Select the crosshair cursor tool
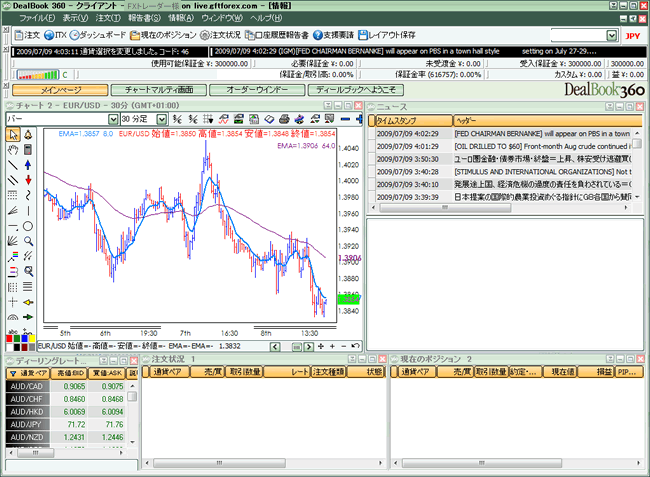This screenshot has width=650, height=477. coord(13,302)
